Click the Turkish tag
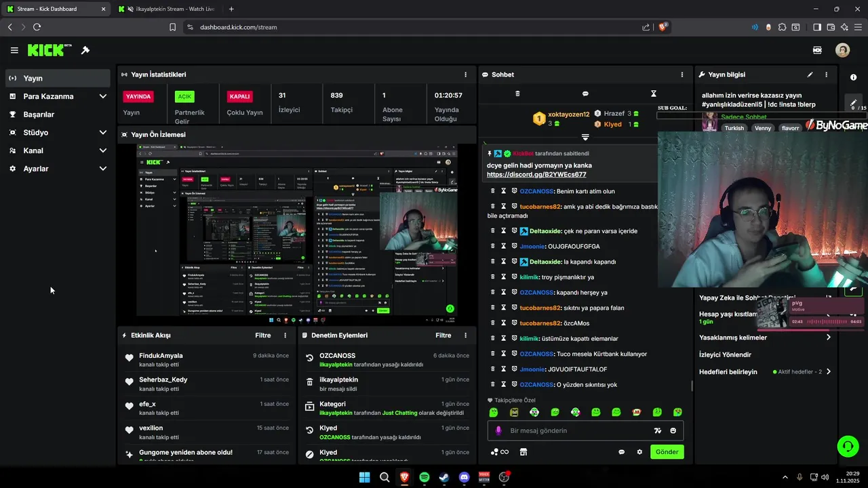 pos(734,128)
